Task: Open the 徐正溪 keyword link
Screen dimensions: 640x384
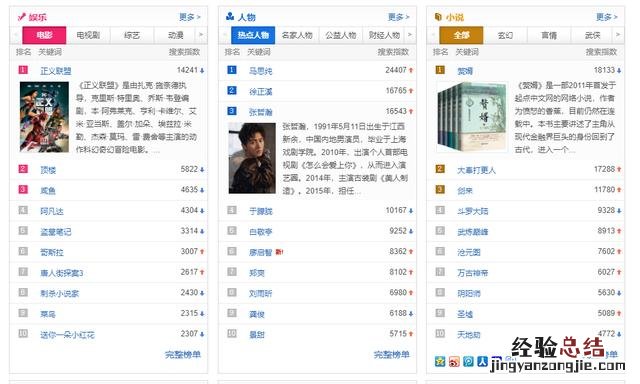Action: [260, 91]
